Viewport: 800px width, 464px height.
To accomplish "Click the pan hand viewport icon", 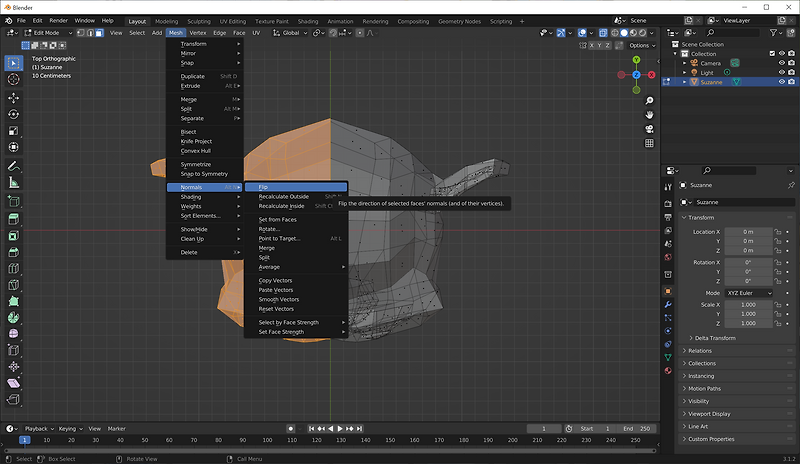I will click(648, 113).
